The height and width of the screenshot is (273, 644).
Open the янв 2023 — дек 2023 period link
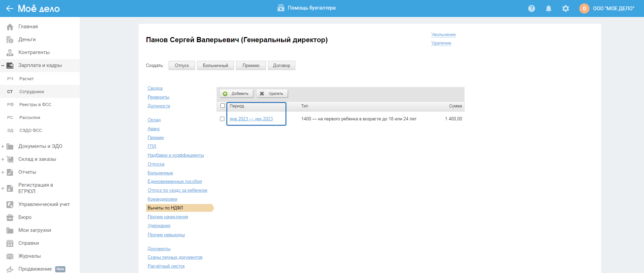(x=251, y=119)
